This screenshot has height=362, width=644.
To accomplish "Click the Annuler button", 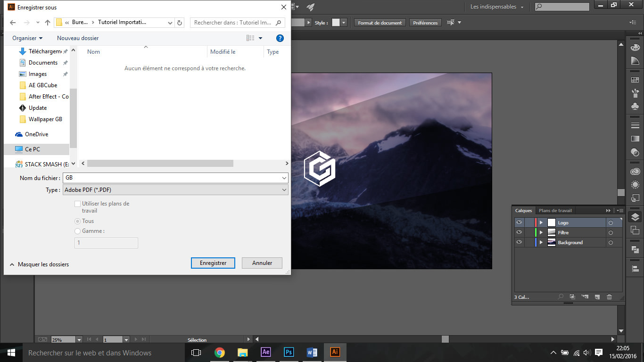I will tap(262, 263).
